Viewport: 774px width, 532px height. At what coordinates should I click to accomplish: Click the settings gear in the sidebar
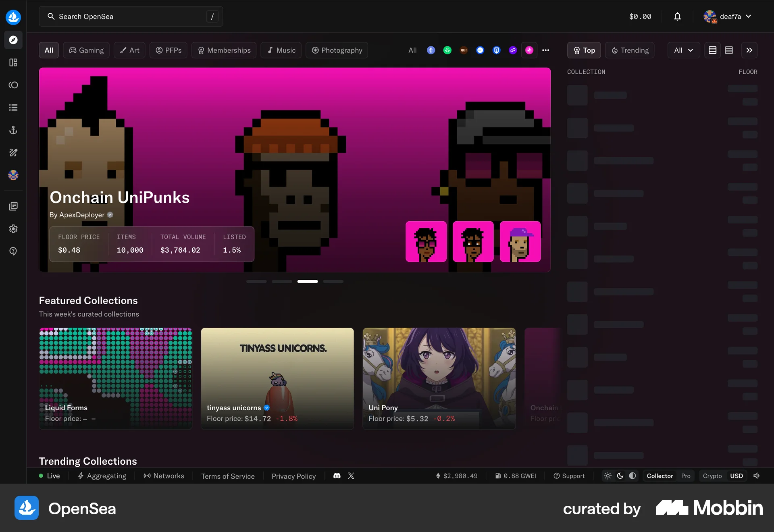(13, 229)
